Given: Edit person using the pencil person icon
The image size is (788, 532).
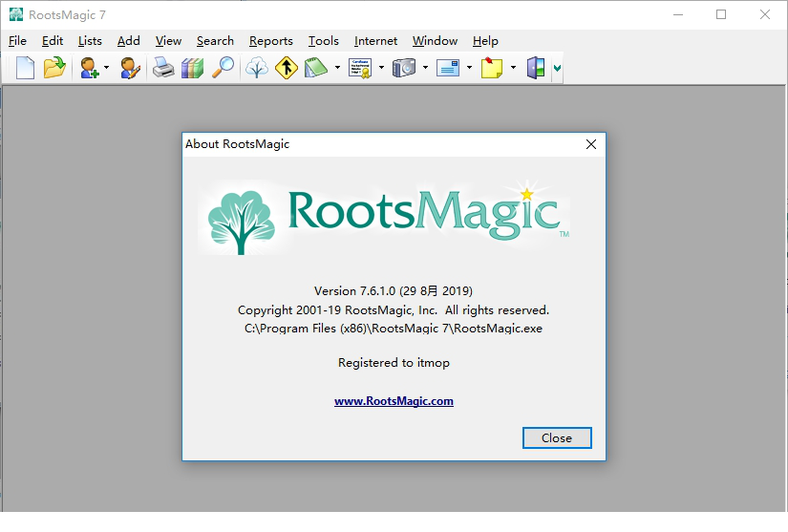Looking at the screenshot, I should [130, 67].
